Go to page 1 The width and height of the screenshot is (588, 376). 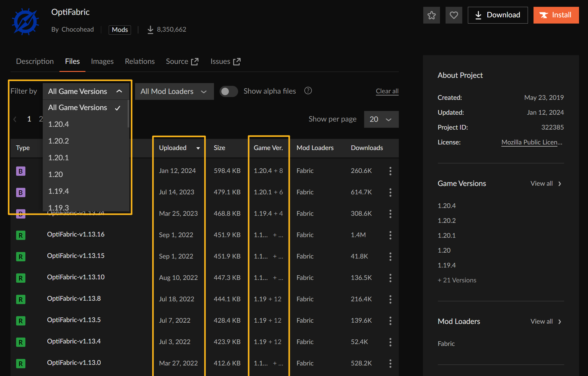tap(29, 119)
